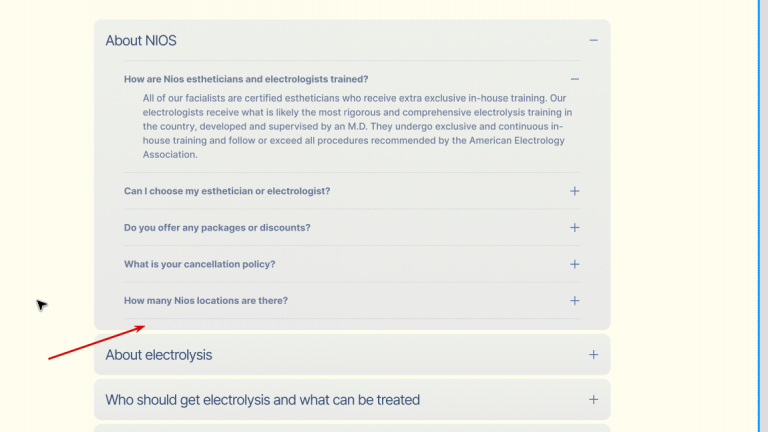Image resolution: width=768 pixels, height=432 pixels.
Task: Click the partially visible section below 'Who should get electrolysis'
Action: click(x=352, y=428)
